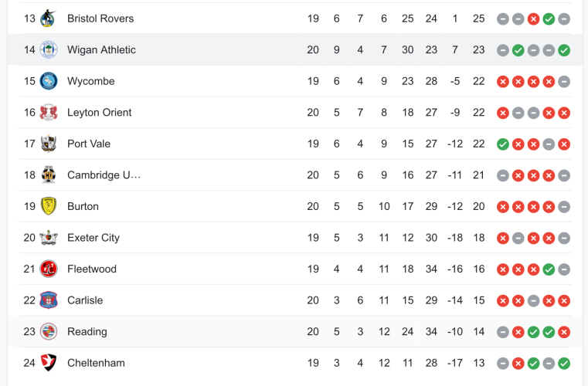Click the Burton club crest
Image resolution: width=588 pixels, height=386 pixels.
pyautogui.click(x=49, y=206)
